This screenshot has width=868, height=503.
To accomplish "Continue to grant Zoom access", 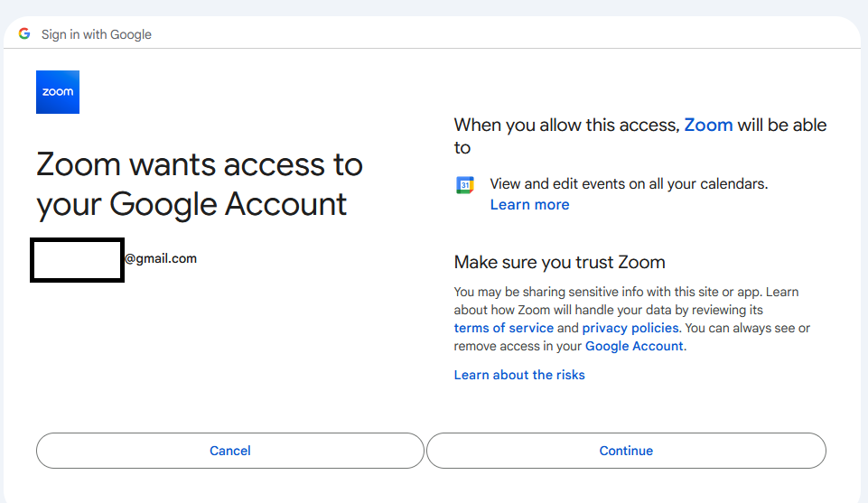I will tap(626, 451).
